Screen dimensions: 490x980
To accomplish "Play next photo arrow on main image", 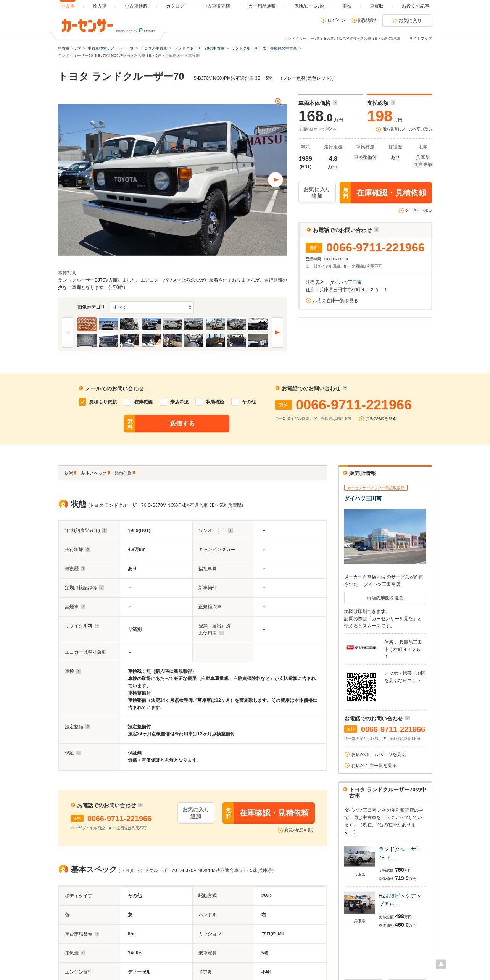I will click(x=276, y=180).
